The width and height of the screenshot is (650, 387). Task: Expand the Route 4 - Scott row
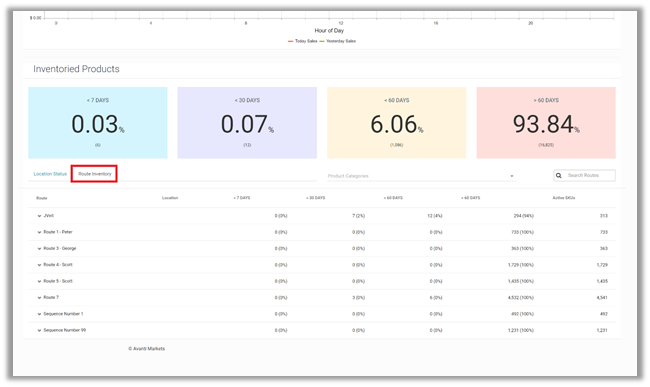click(x=39, y=265)
